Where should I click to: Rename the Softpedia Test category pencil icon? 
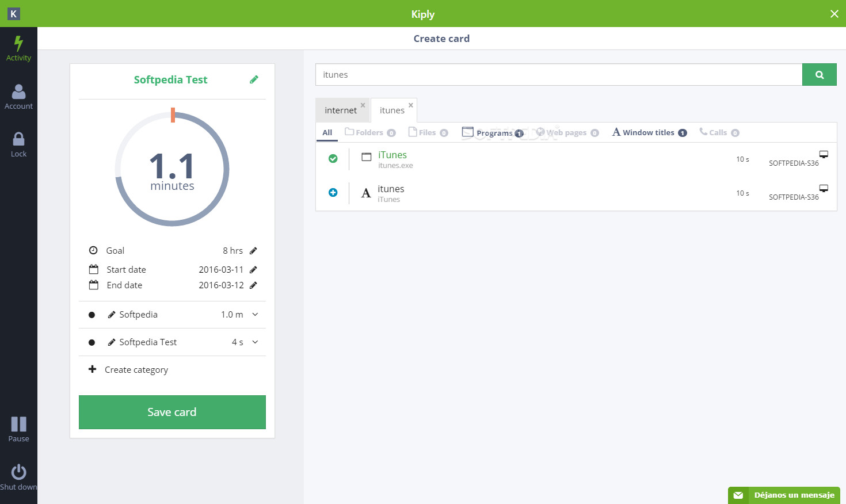[112, 342]
